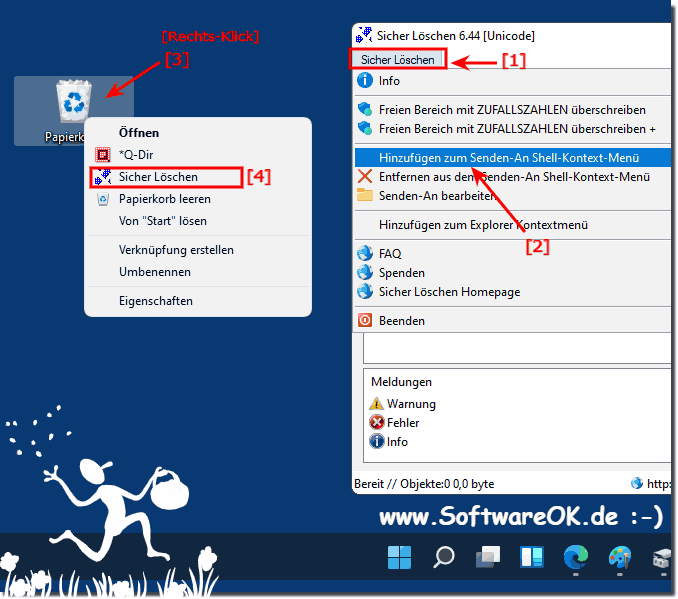Click shield icon of first Freien Bereich entry

[365, 109]
